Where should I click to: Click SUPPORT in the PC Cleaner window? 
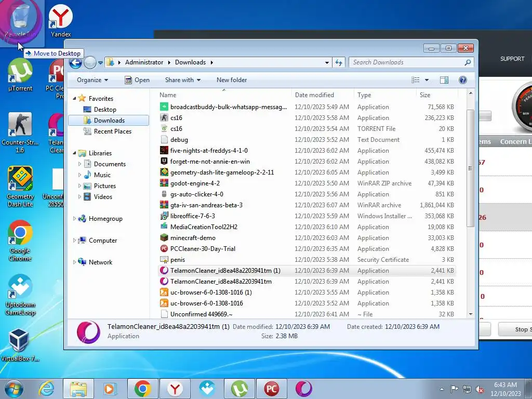coord(512,59)
